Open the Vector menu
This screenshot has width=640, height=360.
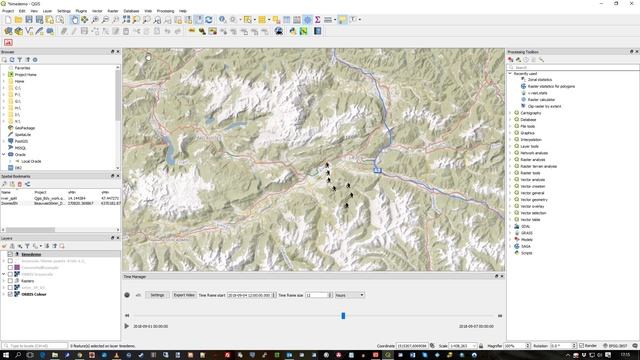pos(97,11)
